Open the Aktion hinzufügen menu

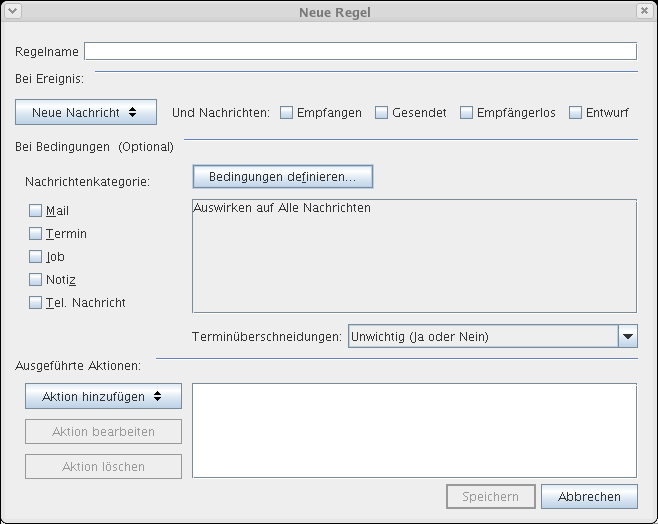tap(103, 396)
